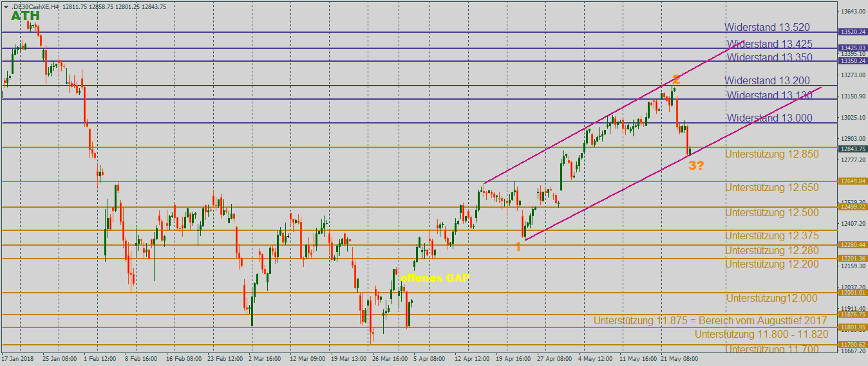Image resolution: width=868 pixels, height=366 pixels.
Task: Click the 21 May 08:00 time label
Action: point(680,359)
